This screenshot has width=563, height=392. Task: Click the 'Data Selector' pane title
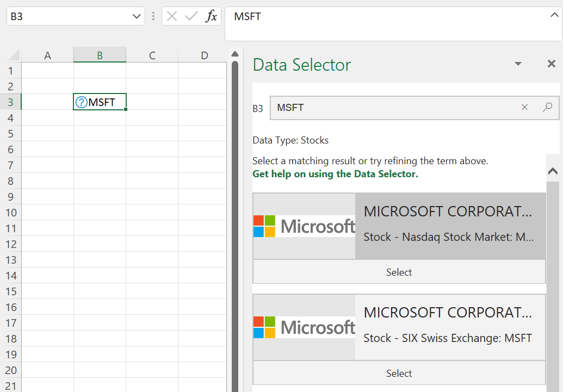[x=301, y=65]
